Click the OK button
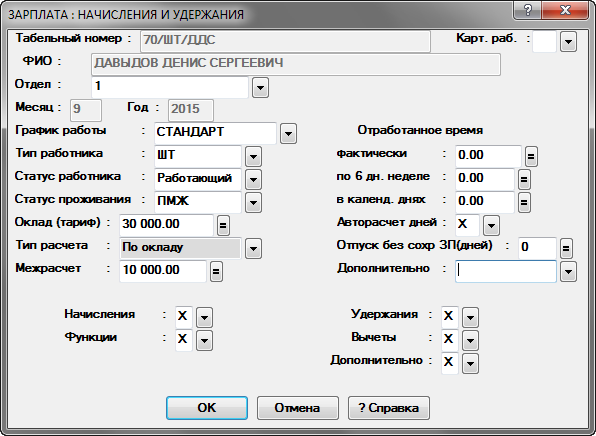This screenshot has width=596, height=436. coord(207,408)
